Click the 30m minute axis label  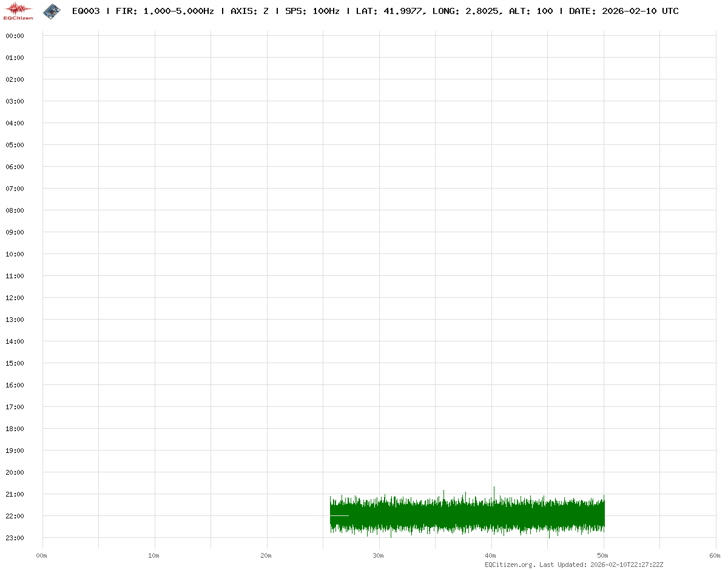click(379, 555)
